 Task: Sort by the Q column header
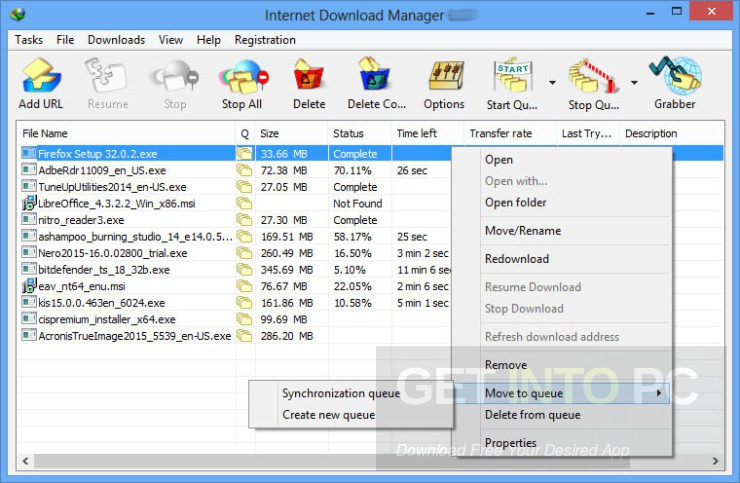point(245,133)
